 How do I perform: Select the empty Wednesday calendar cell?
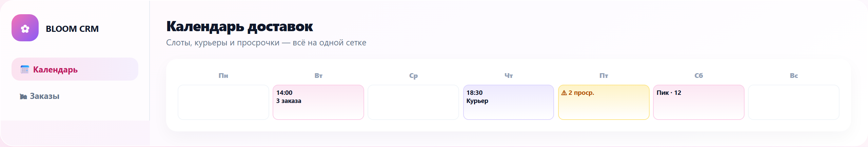tap(413, 102)
